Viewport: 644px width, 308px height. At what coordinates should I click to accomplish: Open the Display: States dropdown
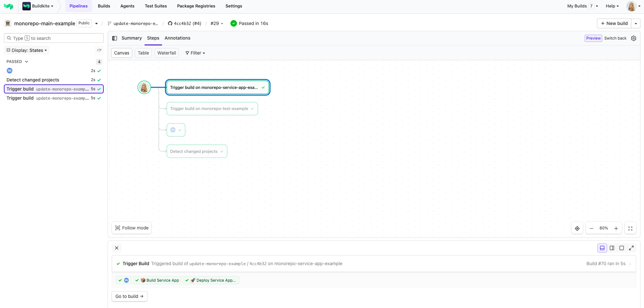tap(27, 50)
